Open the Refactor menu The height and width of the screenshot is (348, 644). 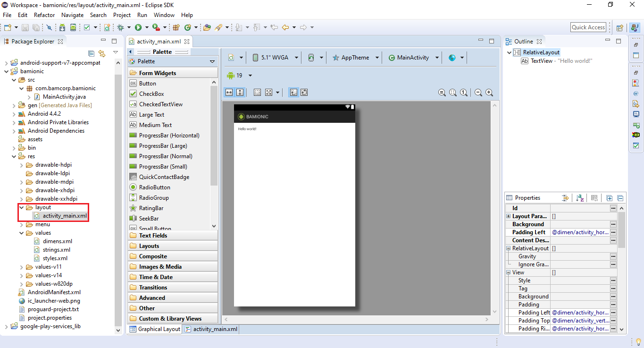pos(44,15)
